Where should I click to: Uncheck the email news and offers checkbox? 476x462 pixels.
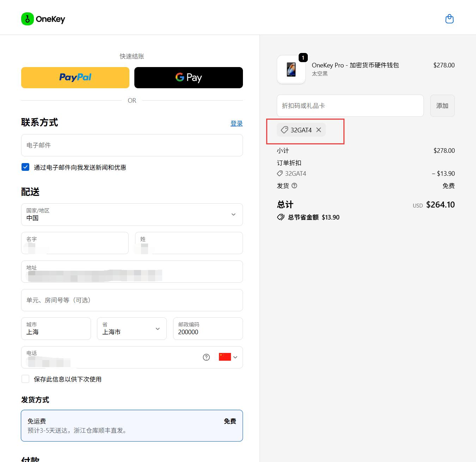click(25, 167)
